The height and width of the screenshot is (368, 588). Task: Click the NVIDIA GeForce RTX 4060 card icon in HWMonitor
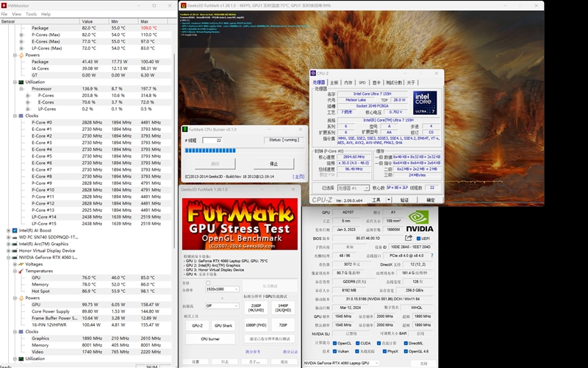[15, 257]
